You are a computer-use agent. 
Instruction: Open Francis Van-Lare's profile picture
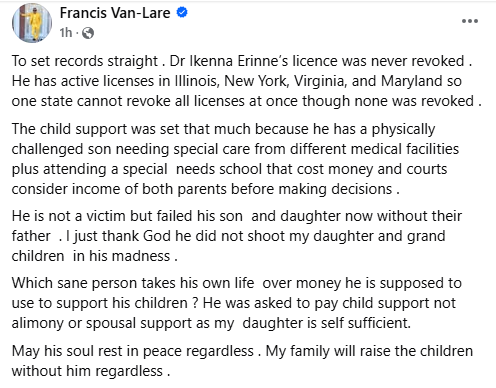pyautogui.click(x=32, y=23)
